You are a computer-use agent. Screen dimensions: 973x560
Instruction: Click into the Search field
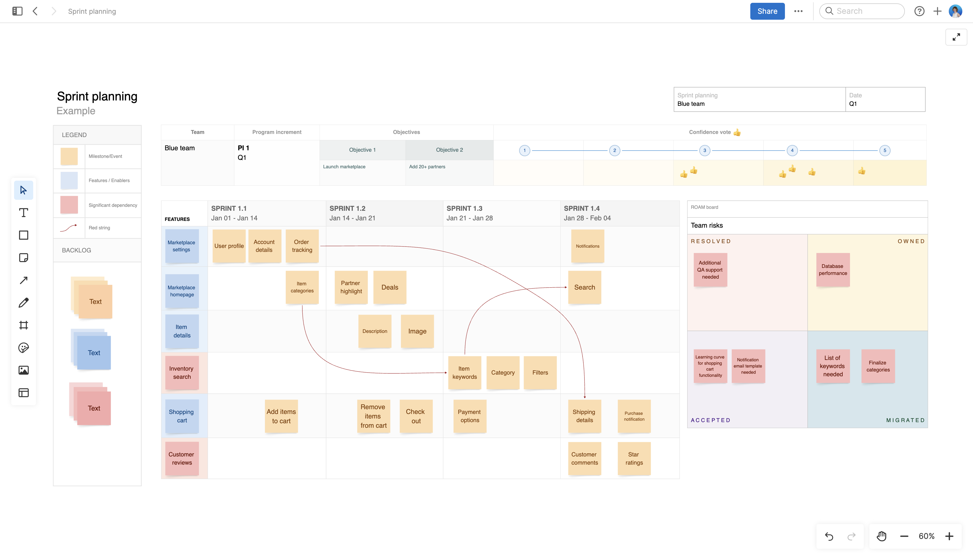click(862, 11)
